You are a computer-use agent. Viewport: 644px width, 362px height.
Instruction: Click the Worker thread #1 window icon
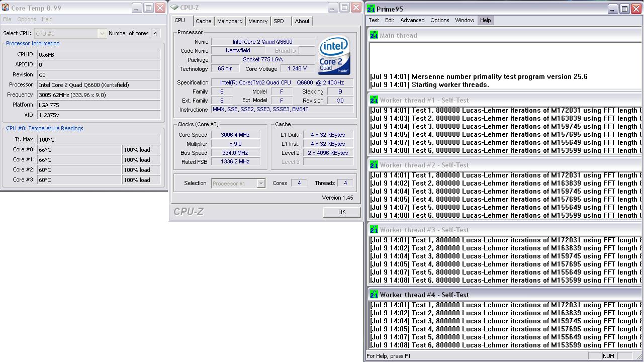point(374,100)
